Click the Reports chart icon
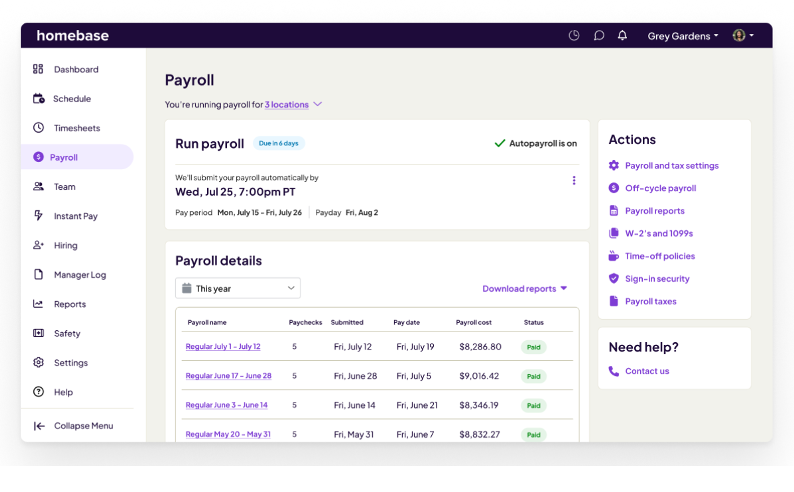Screen dimensions: 794x492 tap(38, 304)
